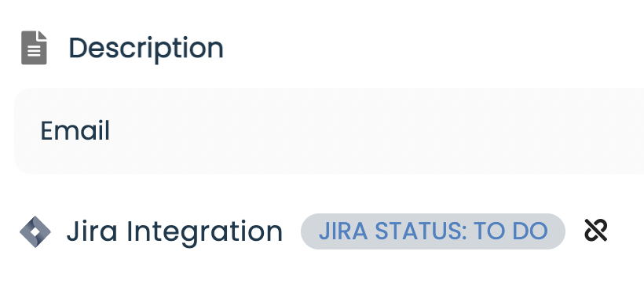The width and height of the screenshot is (644, 284).
Task: Click the crossed chain-link icon after the status
Action: (596, 230)
